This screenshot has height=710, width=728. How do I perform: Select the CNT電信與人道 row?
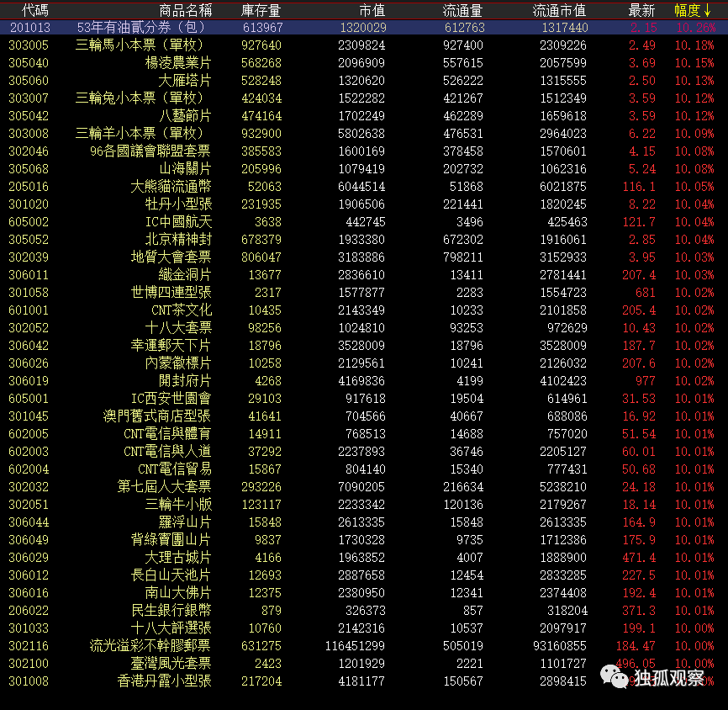point(364,451)
